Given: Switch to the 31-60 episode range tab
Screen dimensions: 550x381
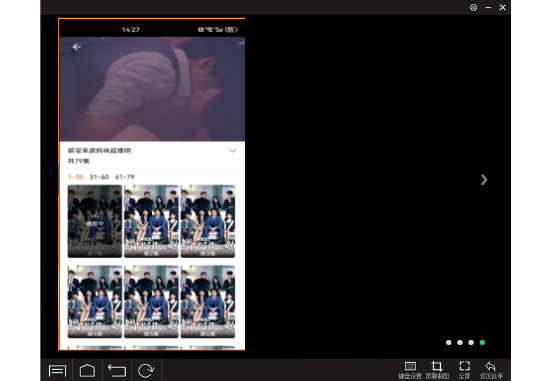Looking at the screenshot, I should (x=99, y=177).
